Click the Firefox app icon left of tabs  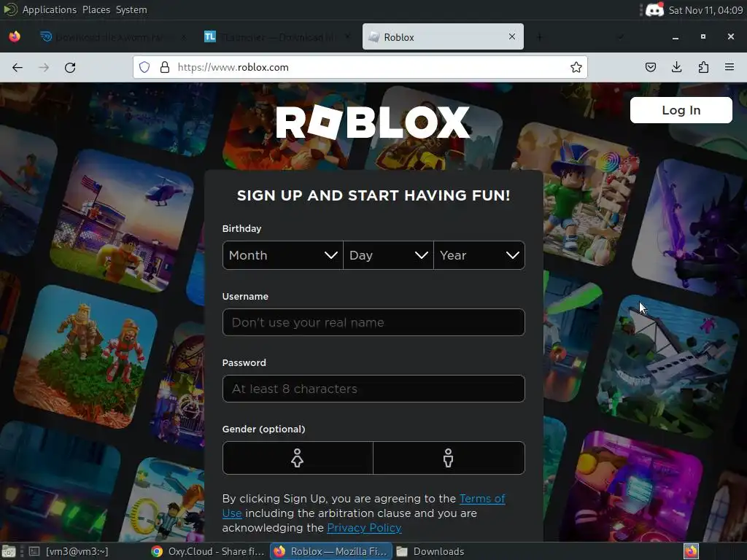pos(15,36)
